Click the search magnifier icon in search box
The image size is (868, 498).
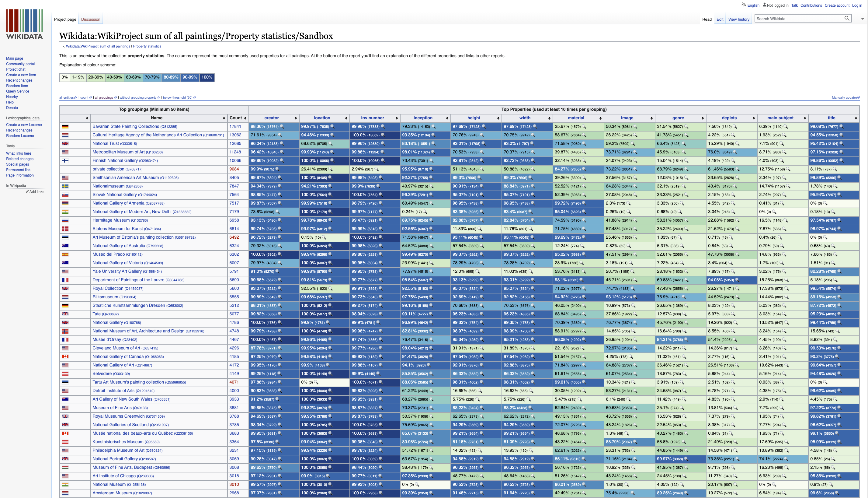coord(846,19)
